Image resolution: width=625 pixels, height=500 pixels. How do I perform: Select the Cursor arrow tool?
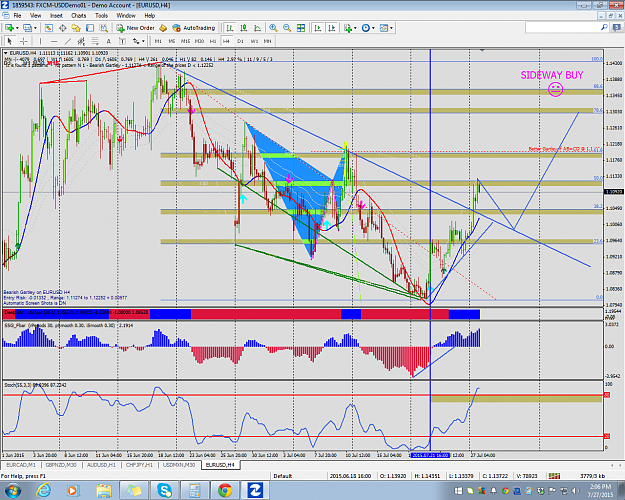click(x=10, y=41)
